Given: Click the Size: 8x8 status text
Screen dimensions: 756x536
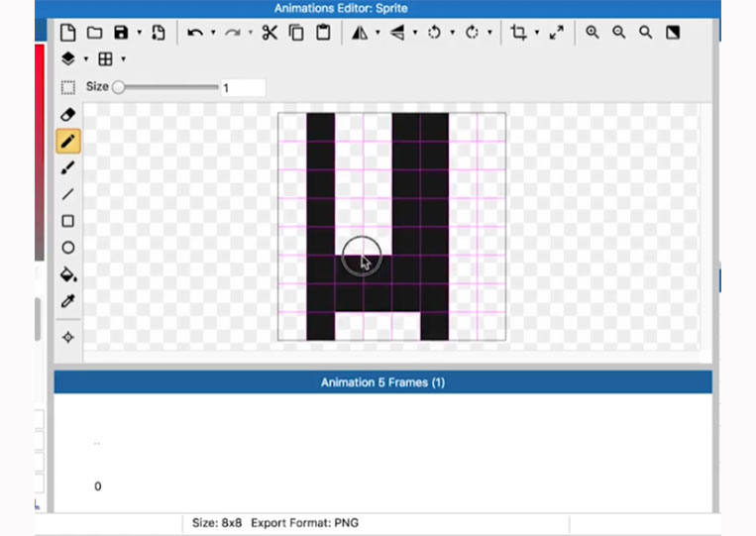Looking at the screenshot, I should pyautogui.click(x=216, y=523).
